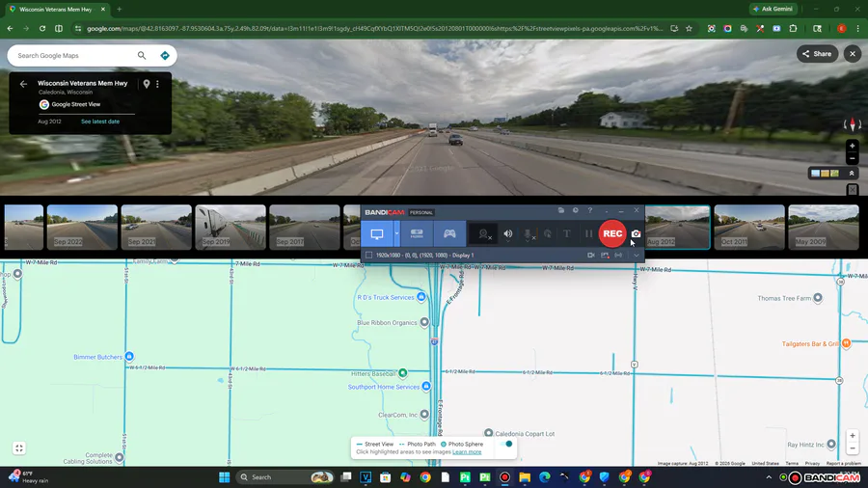The height and width of the screenshot is (488, 868).
Task: Select Sep 2019 Street View thumbnail
Action: [231, 227]
